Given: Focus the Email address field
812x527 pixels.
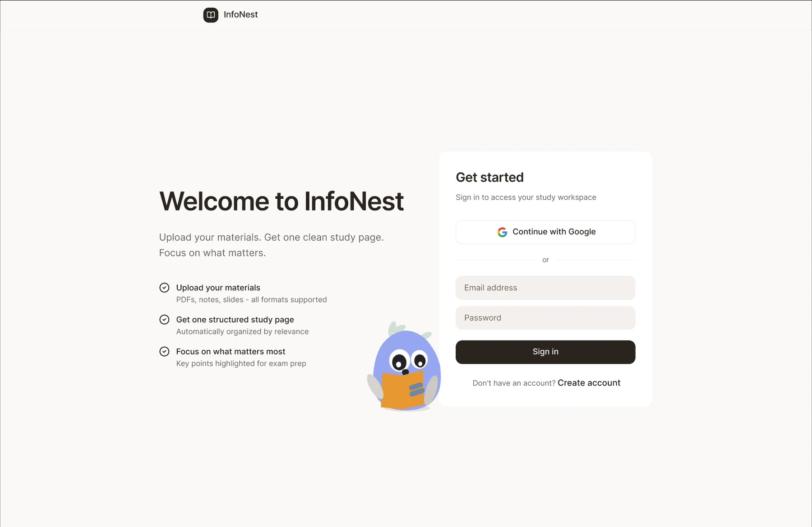Looking at the screenshot, I should [545, 288].
